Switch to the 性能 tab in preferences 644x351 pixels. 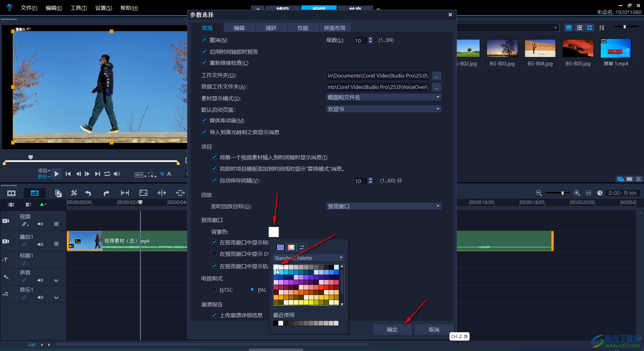pos(303,28)
